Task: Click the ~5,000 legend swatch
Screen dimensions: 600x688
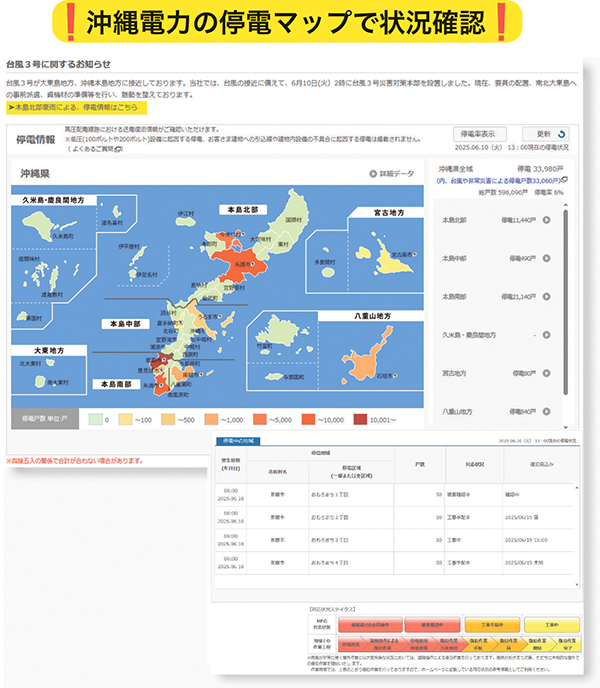Action: [260, 419]
